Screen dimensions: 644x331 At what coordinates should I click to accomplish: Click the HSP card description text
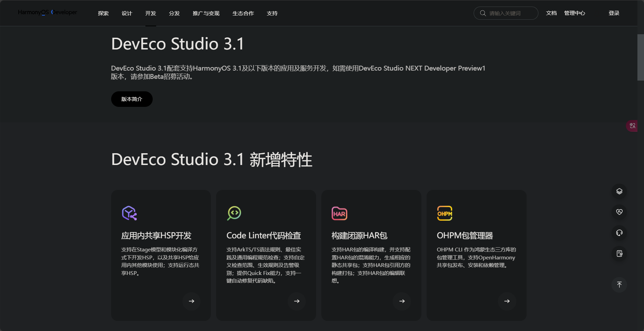pos(160,261)
